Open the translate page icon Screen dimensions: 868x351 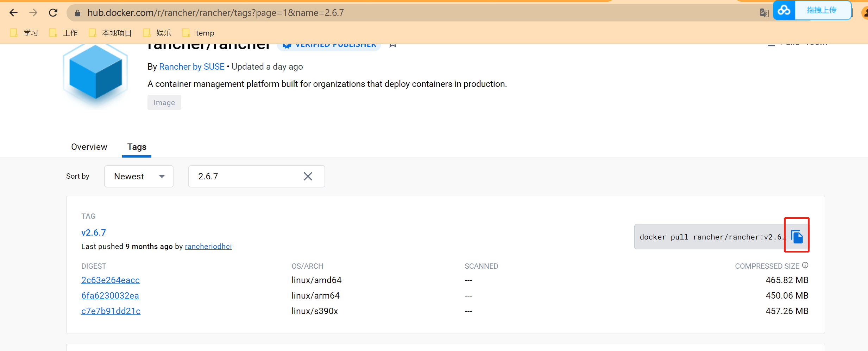click(x=764, y=13)
